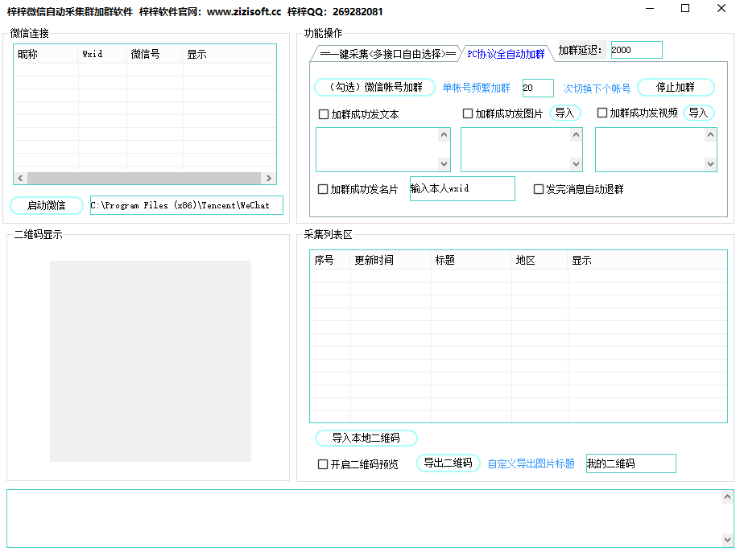Click 显示 header in collection list
Screen dimensions: 740x560
tap(647, 260)
